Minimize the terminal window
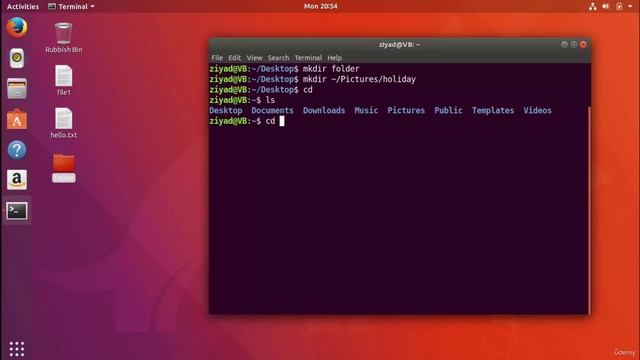Screen dimensions: 640x360 click(x=564, y=44)
